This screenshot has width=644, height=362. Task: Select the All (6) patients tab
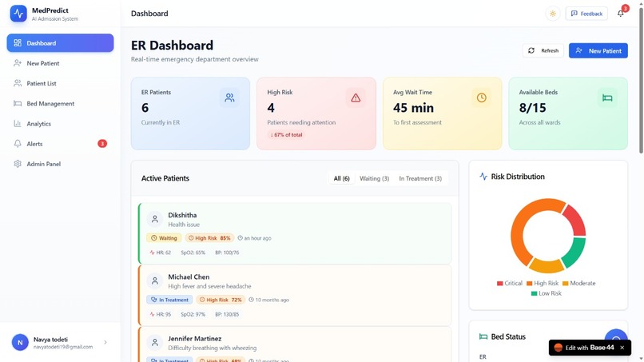pyautogui.click(x=341, y=178)
